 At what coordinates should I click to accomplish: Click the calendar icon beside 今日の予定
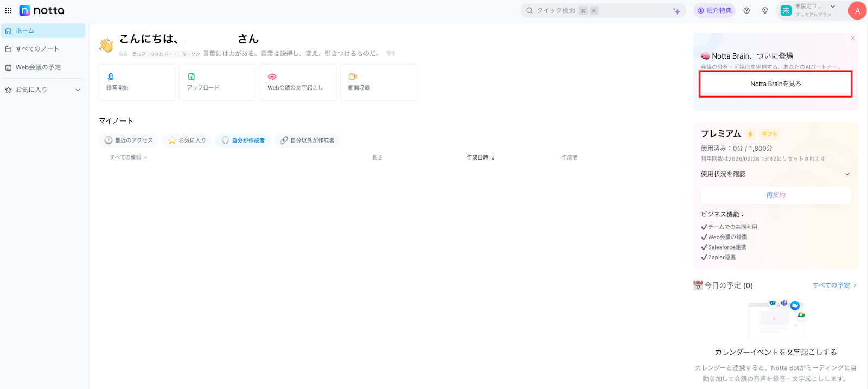click(698, 285)
